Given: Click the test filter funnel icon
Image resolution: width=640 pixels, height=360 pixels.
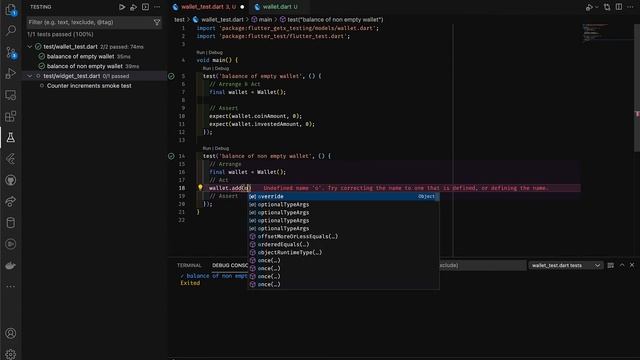Looking at the screenshot, I should (157, 22).
